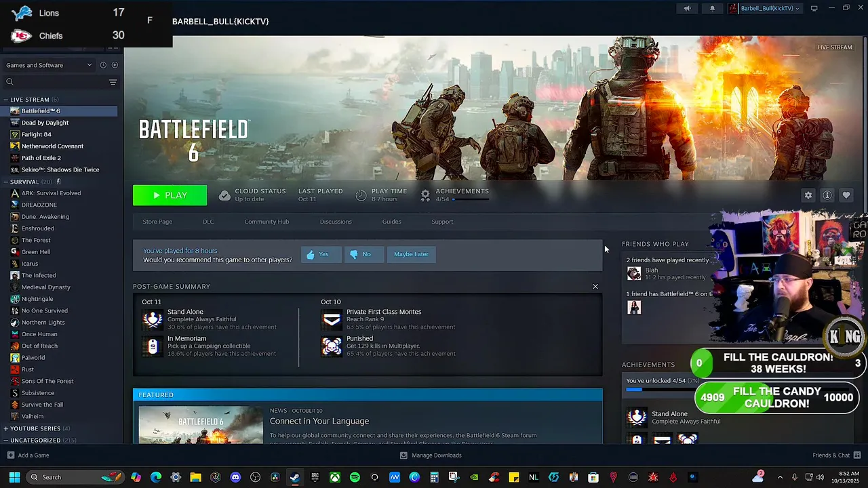Open Punished achievement skull icon
Screen dimensions: 868x488
pos(332,346)
